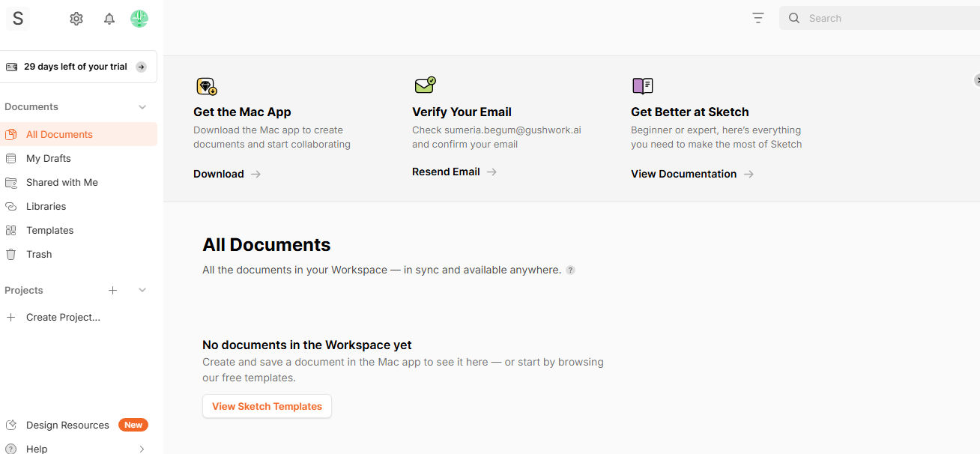Click the Help question mark icon
This screenshot has height=454, width=980.
tap(10, 449)
